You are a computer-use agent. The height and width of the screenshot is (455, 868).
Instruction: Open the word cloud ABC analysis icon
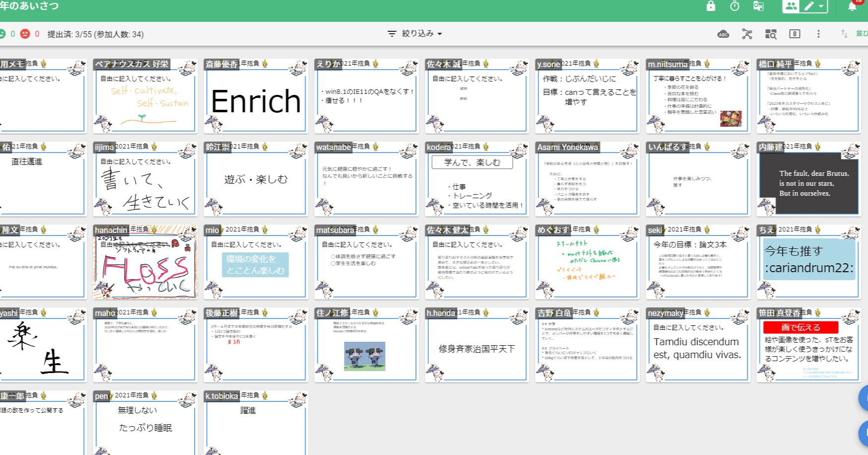pos(723,34)
